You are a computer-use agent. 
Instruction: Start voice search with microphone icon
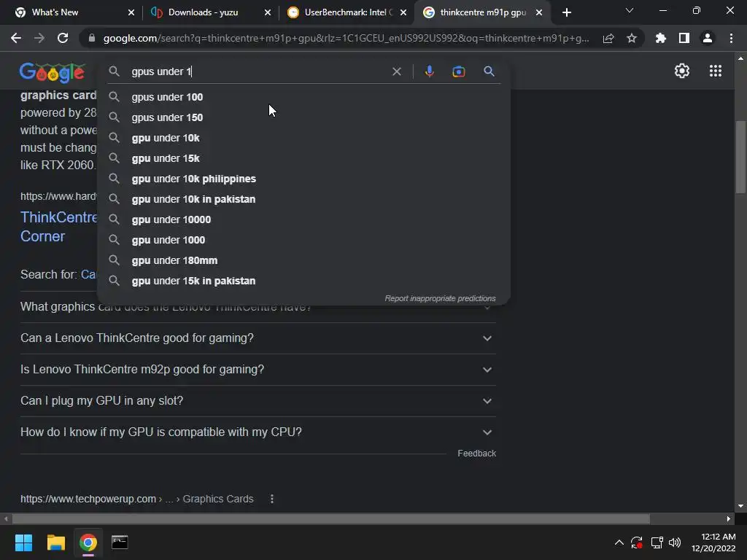click(x=429, y=71)
